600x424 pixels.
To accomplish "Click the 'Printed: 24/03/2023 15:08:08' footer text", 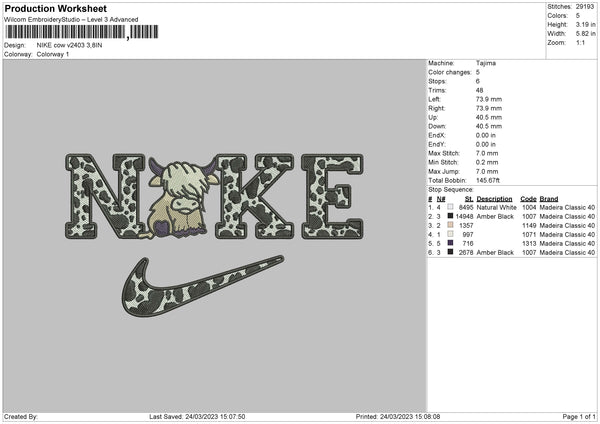I will (398, 416).
